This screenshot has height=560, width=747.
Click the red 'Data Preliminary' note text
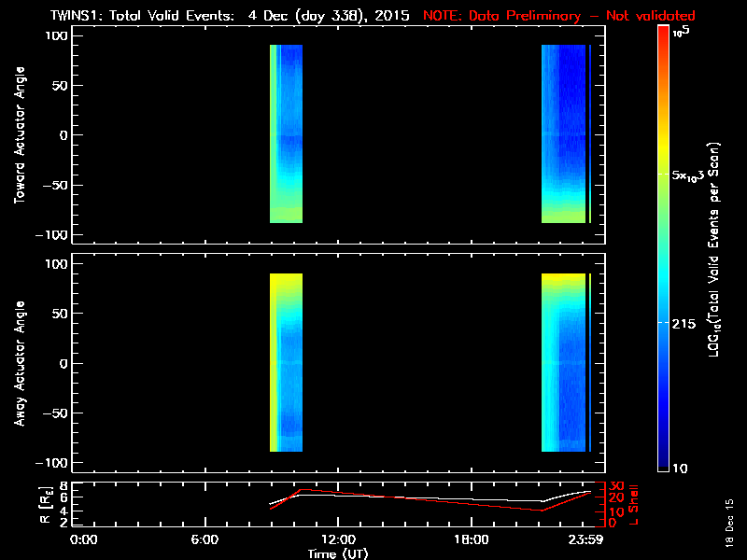560,16
